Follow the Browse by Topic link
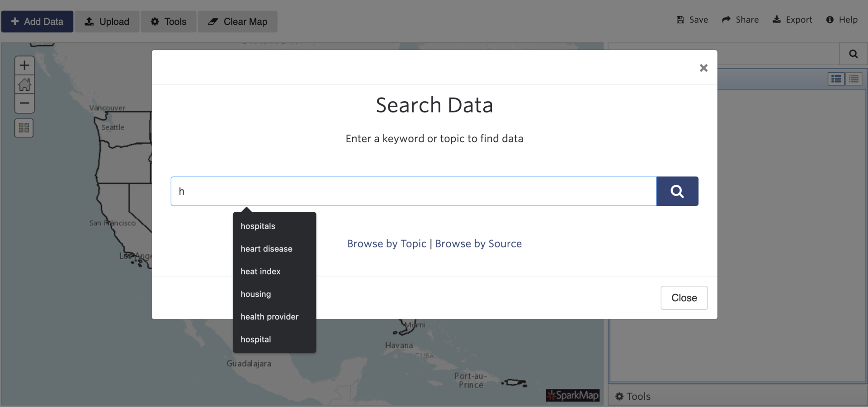868x407 pixels. [387, 244]
